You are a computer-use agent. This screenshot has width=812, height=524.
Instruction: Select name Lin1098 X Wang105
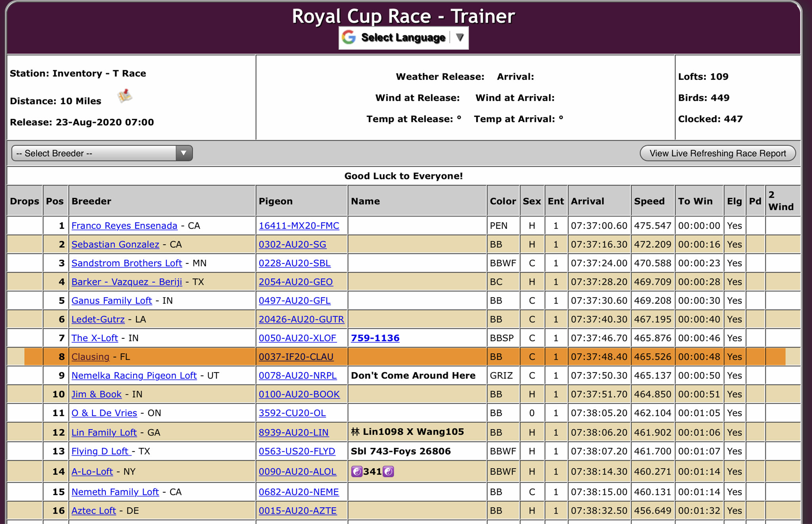pyautogui.click(x=413, y=432)
